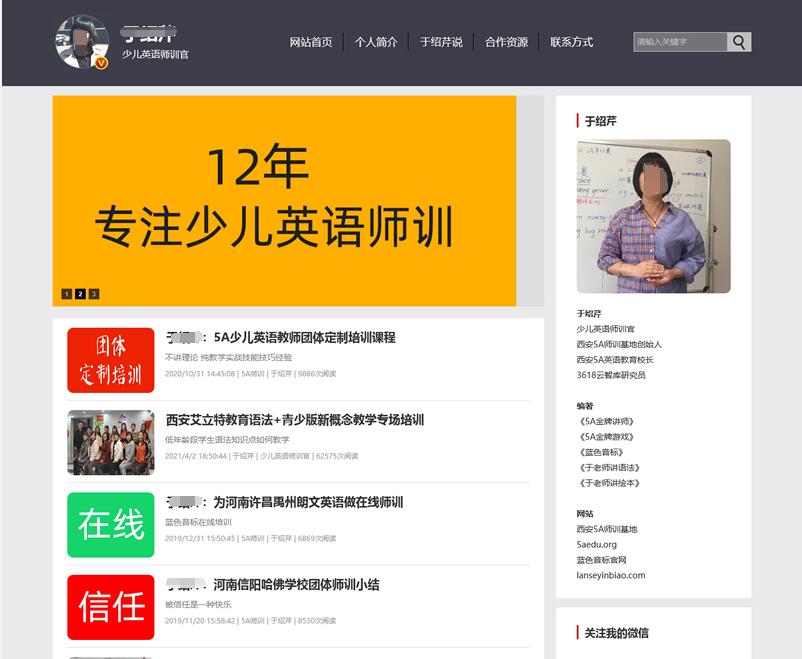Open the 联系方式 navigation item
Viewport: 802px width, 659px height.
point(571,42)
